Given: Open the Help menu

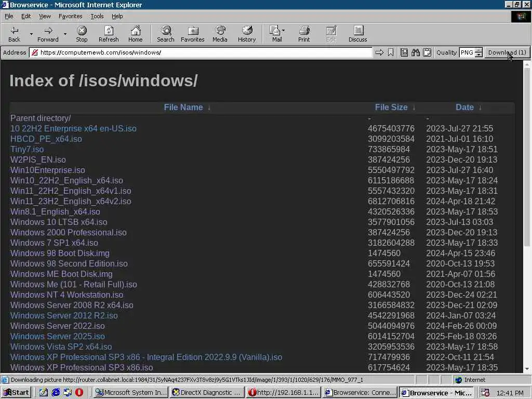Looking at the screenshot, I should 117,16.
